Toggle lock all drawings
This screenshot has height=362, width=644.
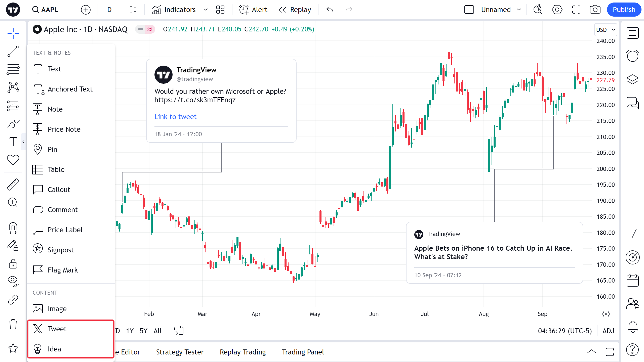13,264
